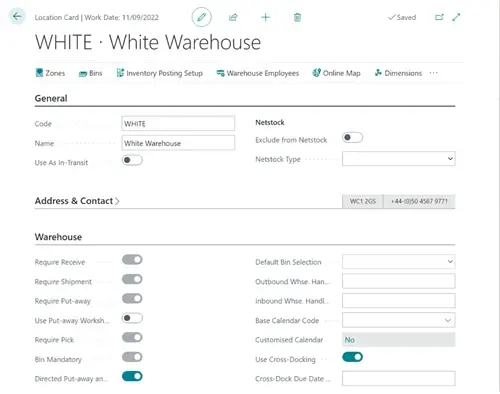Create new record with plus icon

click(x=265, y=17)
